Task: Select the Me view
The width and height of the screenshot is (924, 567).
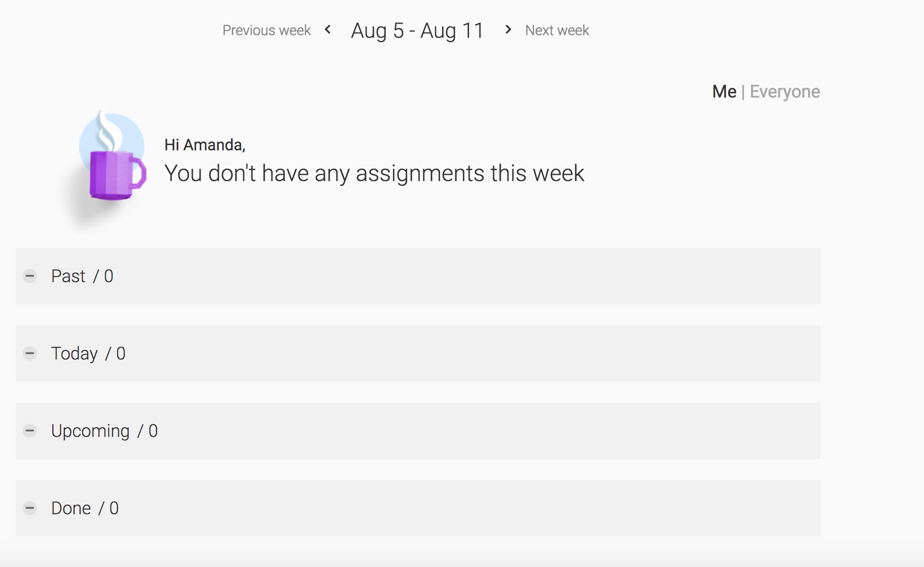Action: [724, 91]
